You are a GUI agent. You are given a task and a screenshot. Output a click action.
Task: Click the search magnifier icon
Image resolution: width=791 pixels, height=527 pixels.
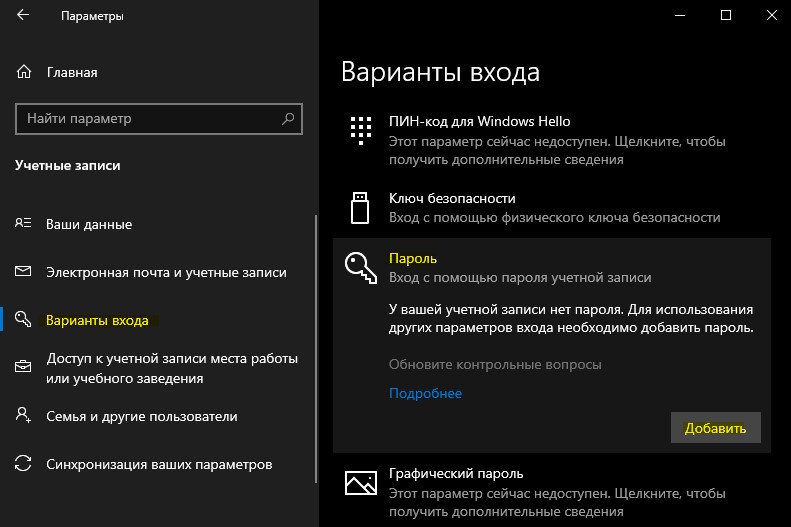(x=288, y=119)
